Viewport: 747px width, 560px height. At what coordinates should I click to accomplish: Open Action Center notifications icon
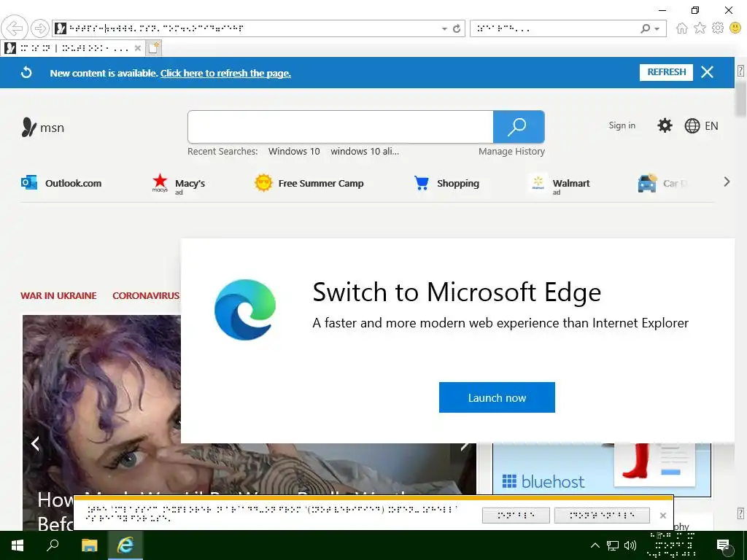(x=723, y=545)
